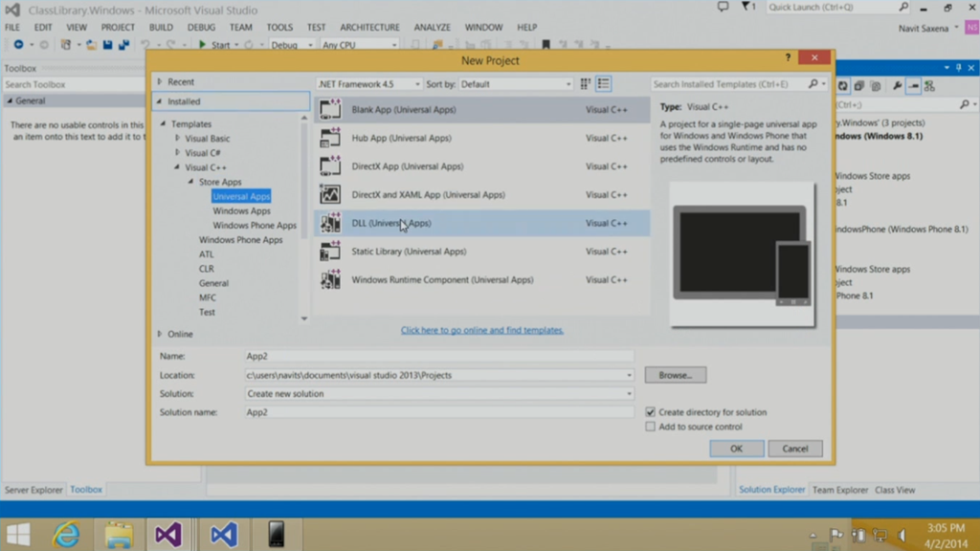This screenshot has height=551, width=980.
Task: Open File Explorer from taskbar
Action: [119, 535]
